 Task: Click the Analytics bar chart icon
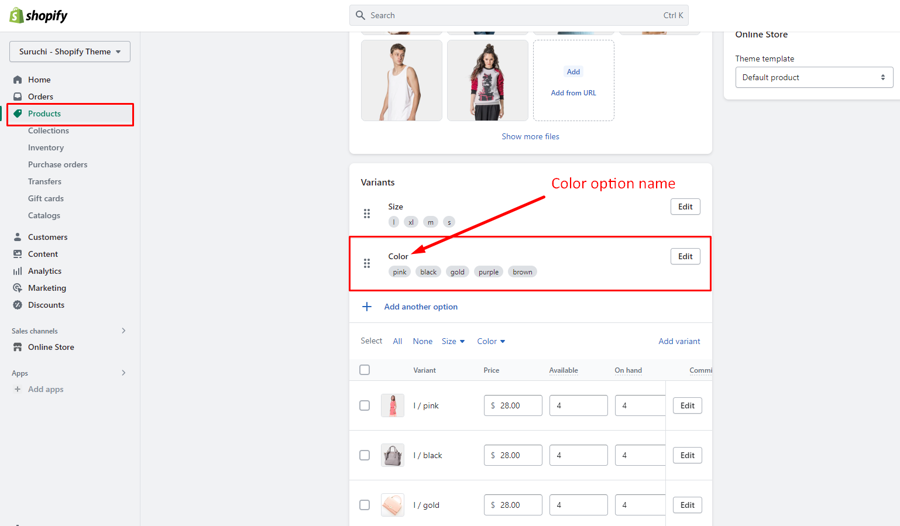pos(17,271)
